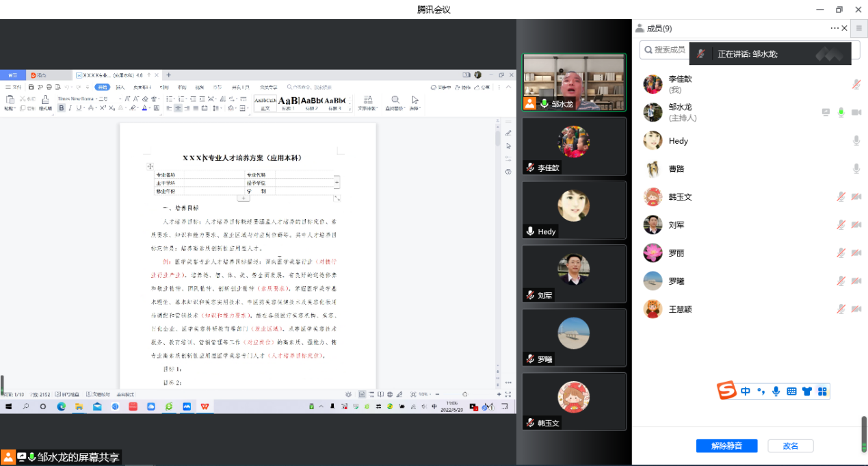Click Hedy's microphone icon in member list
868x466 pixels.
click(856, 140)
